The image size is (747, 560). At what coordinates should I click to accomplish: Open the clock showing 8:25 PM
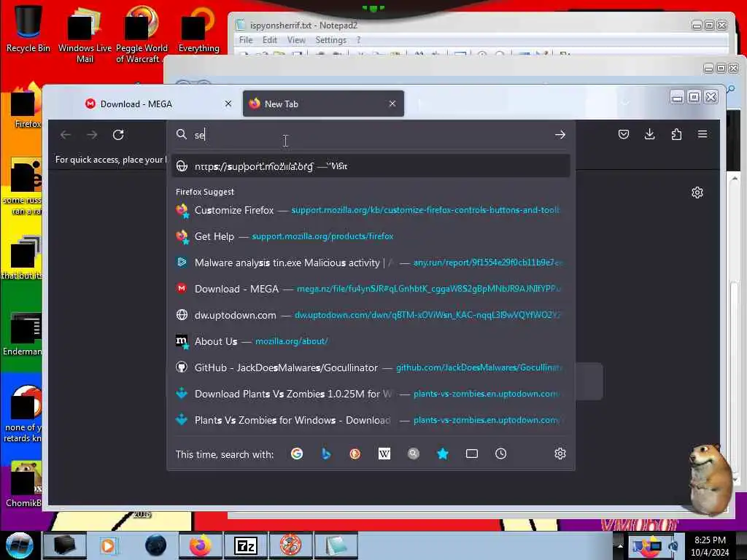(x=710, y=545)
